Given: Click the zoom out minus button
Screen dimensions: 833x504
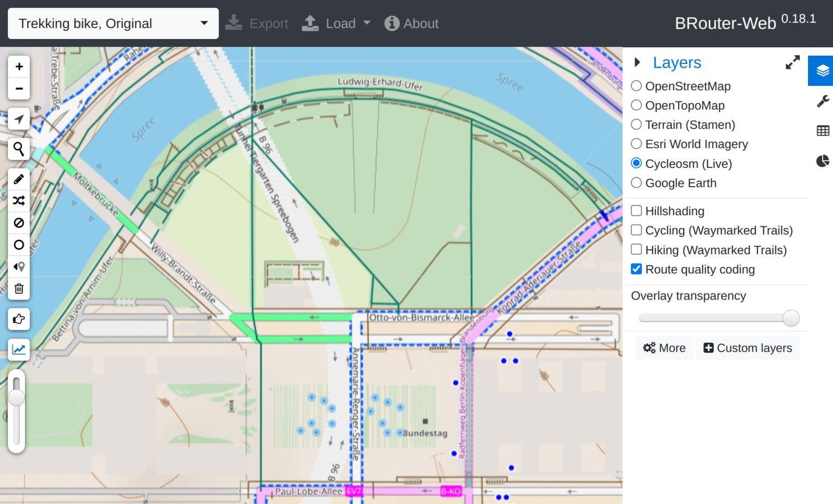Looking at the screenshot, I should tap(19, 88).
